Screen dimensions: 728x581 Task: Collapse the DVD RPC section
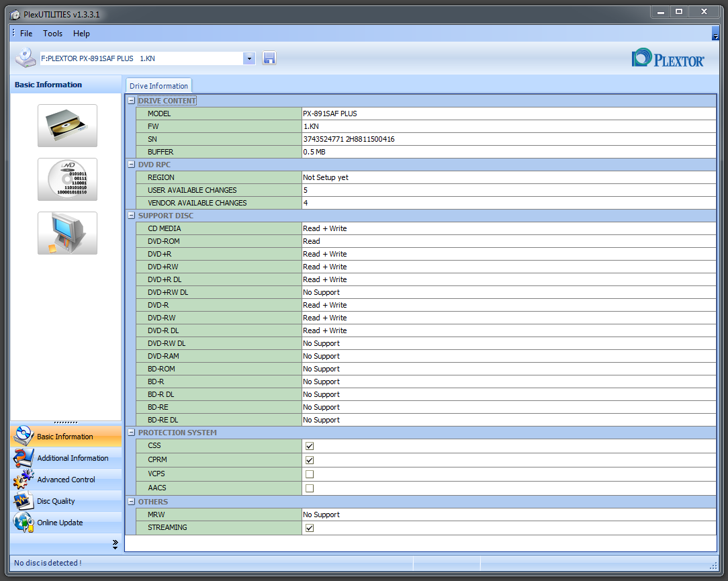point(132,165)
